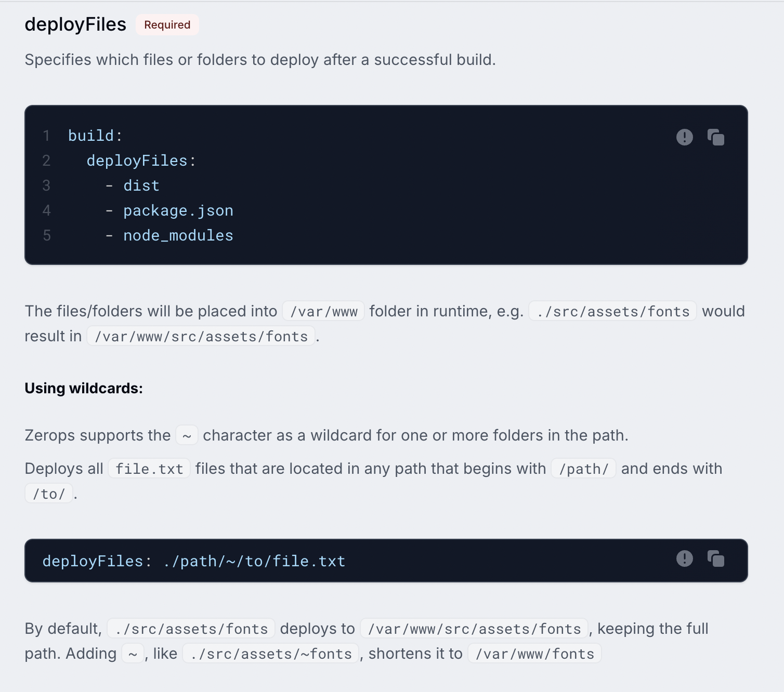This screenshot has height=692, width=784.
Task: Click the package.json line in the code block
Action: [x=178, y=210]
